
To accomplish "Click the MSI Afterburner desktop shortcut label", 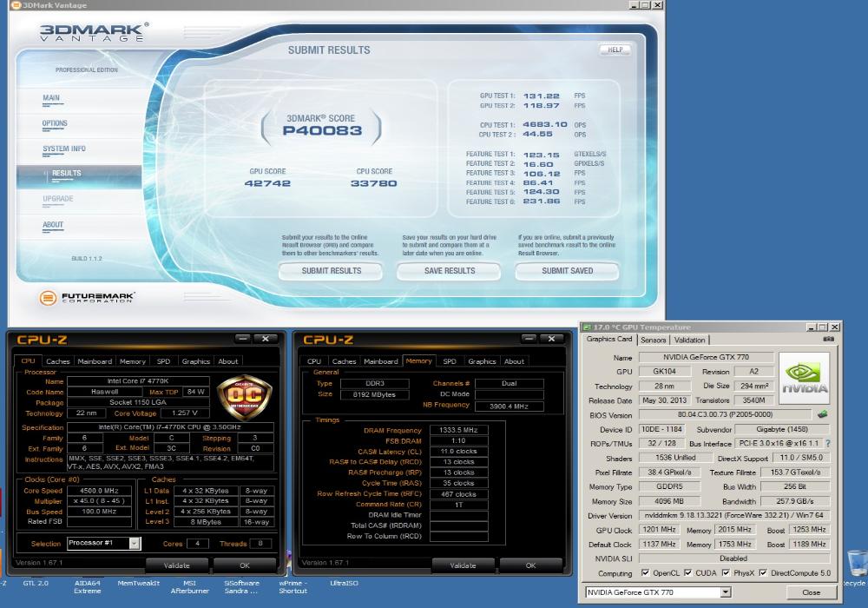I will 190,587.
